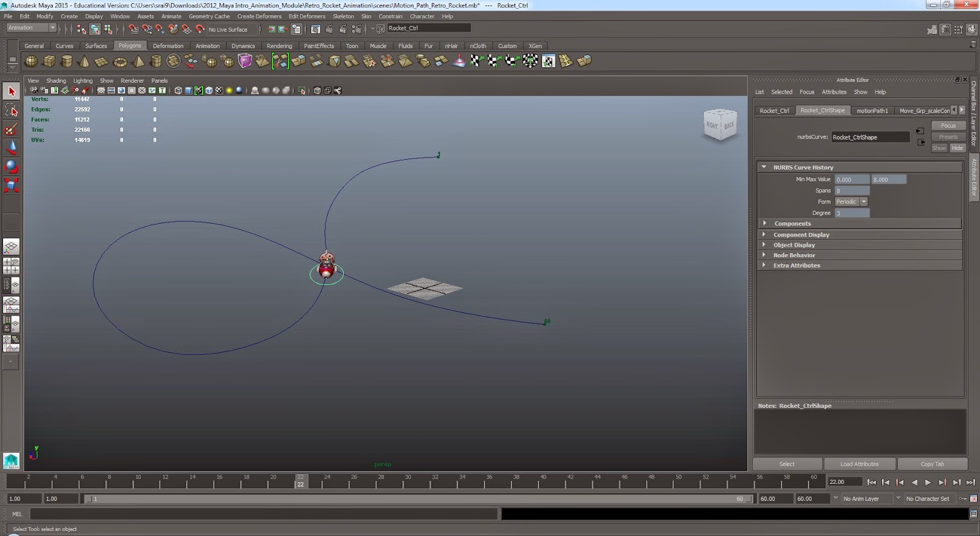This screenshot has height=536, width=980.
Task: Toggle use all lights in viewport toolbar
Action: pos(229,91)
